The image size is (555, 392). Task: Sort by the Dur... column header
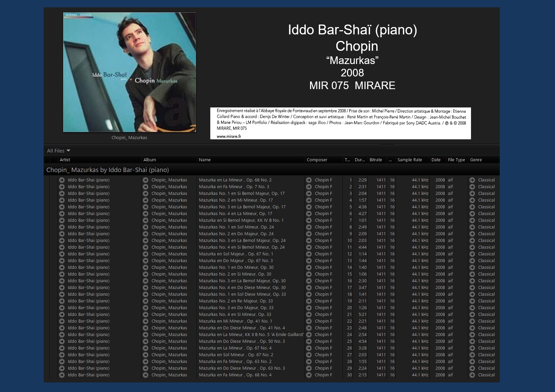(x=360, y=160)
